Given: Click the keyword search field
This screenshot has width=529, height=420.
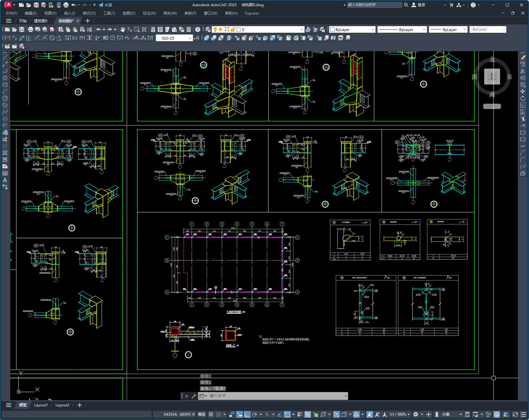Looking at the screenshot, I should point(374,5).
